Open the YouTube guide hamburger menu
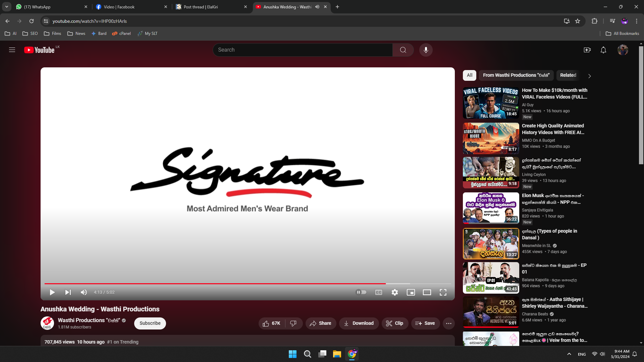Image resolution: width=644 pixels, height=362 pixels. pos(12,50)
